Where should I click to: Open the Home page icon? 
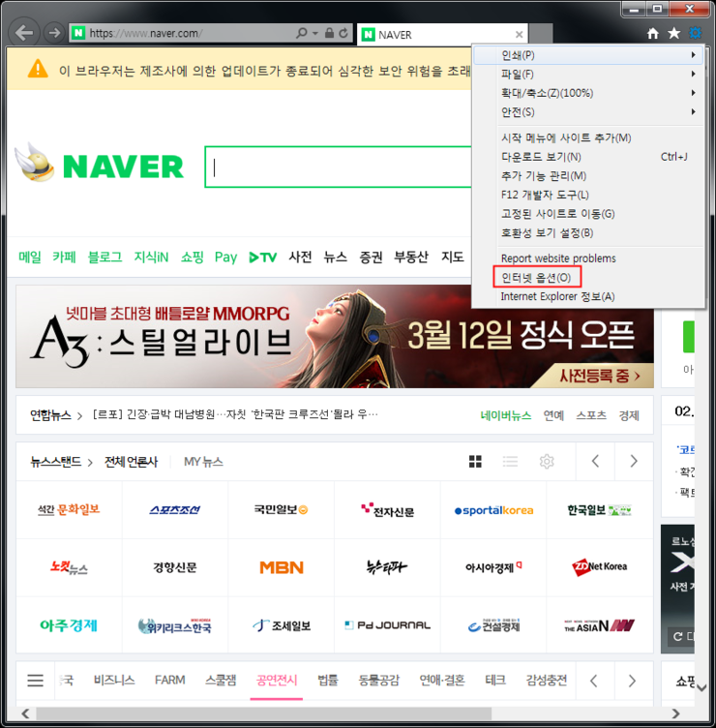point(653,33)
